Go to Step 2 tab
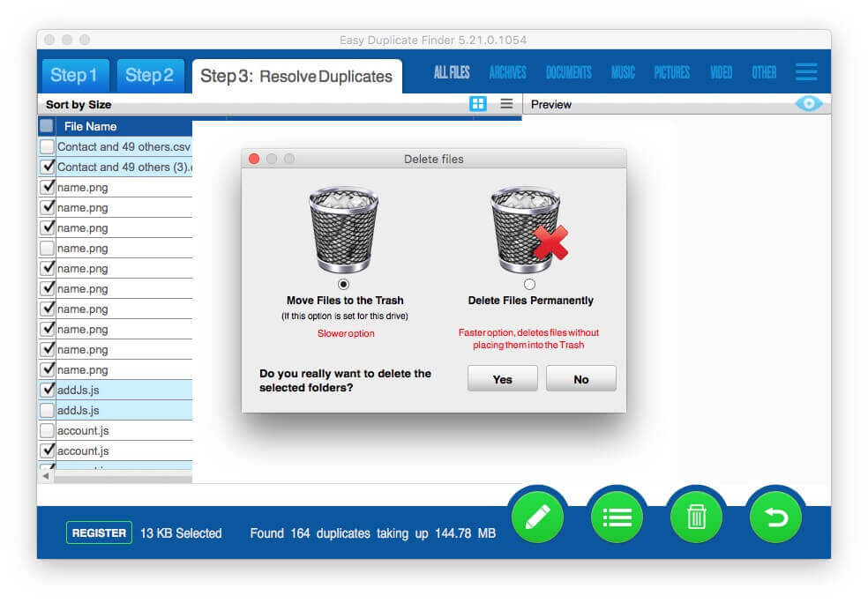 pyautogui.click(x=149, y=76)
